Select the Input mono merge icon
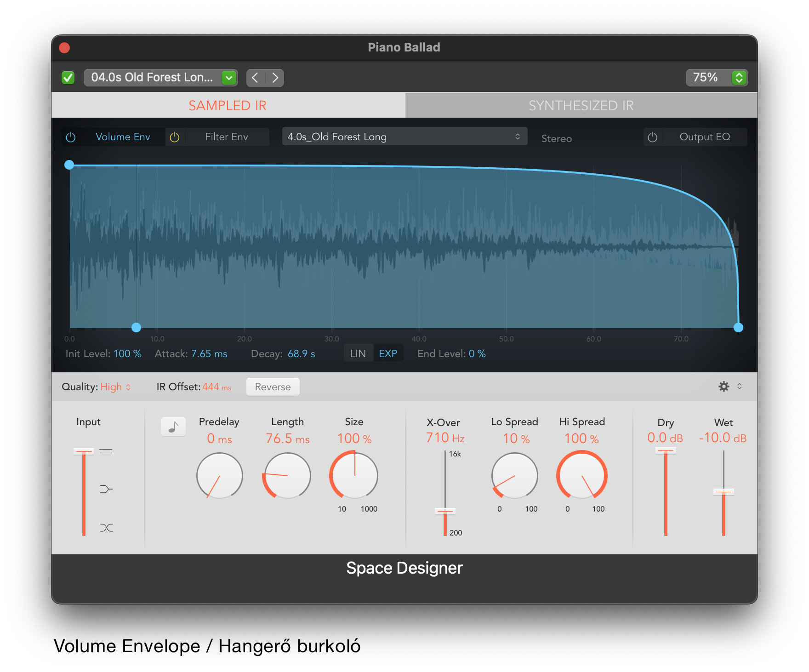809x672 pixels. pos(106,489)
